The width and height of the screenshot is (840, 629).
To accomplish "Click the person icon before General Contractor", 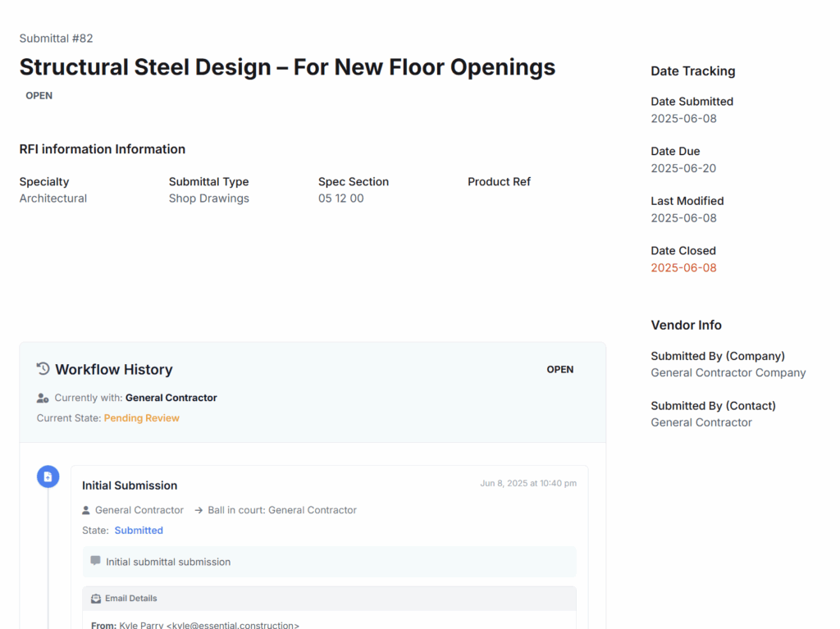I will pyautogui.click(x=85, y=510).
